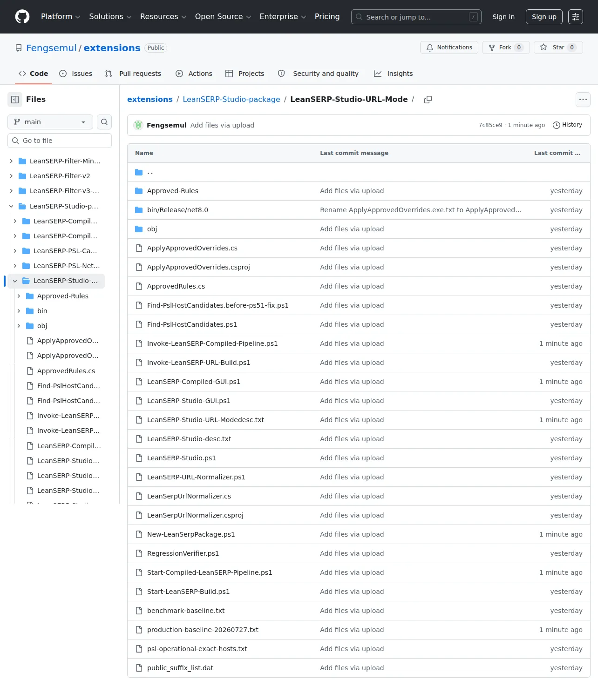Open the GitHub homepage logo

tap(22, 17)
